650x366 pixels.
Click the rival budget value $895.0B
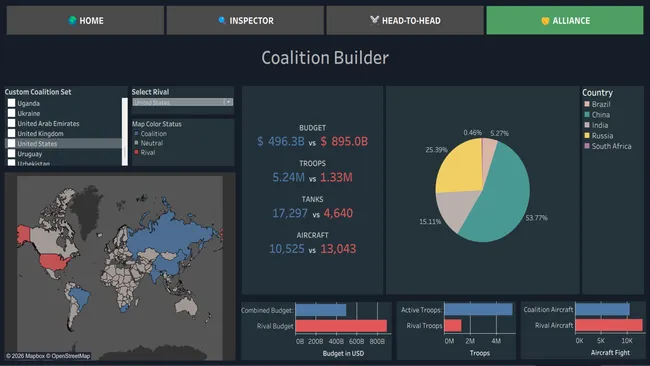point(344,142)
